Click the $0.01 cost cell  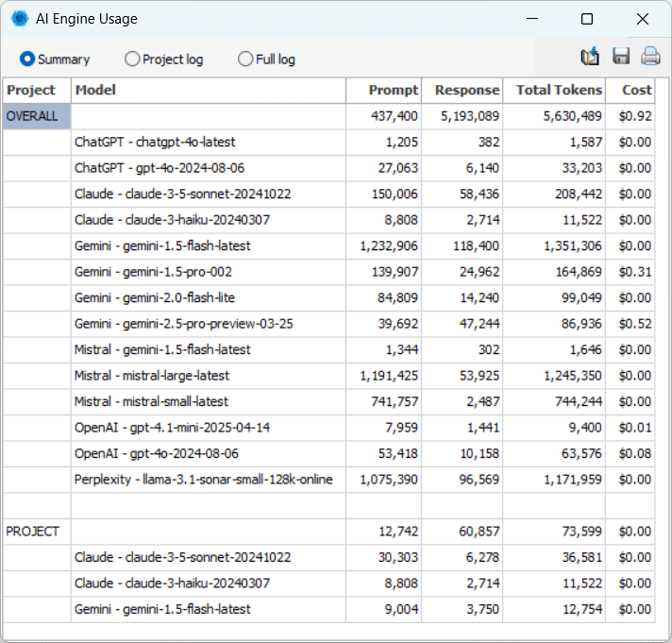[x=630, y=428]
